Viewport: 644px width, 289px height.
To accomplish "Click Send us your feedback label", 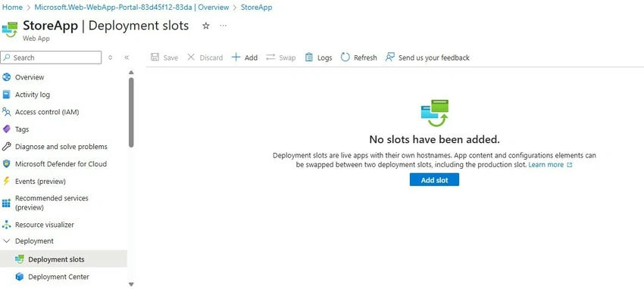I will click(x=433, y=57).
